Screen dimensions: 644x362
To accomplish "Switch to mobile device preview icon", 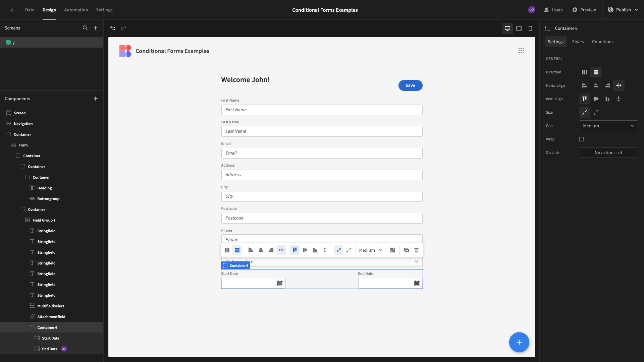I will pos(530,28).
